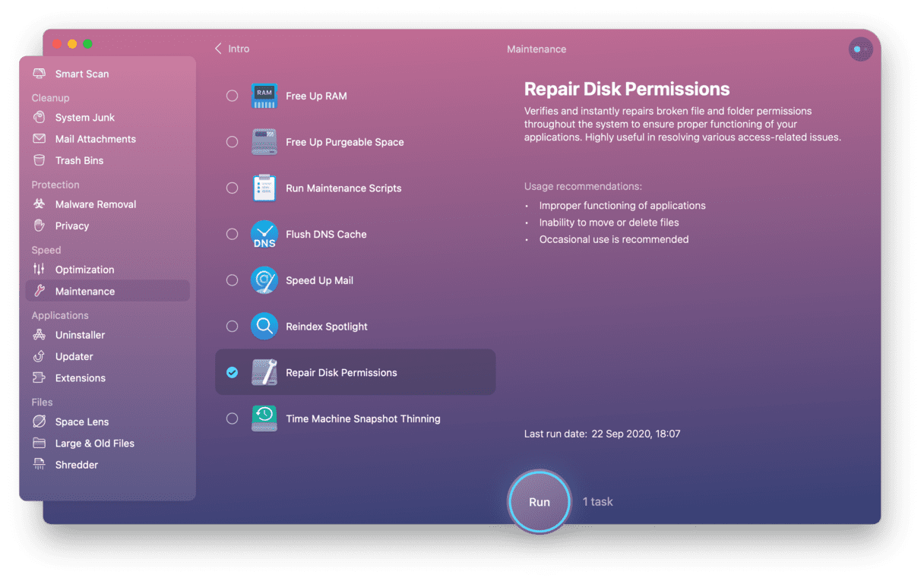Click the Free Up Purgeable Space label
The width and height of the screenshot is (924, 581).
[345, 142]
